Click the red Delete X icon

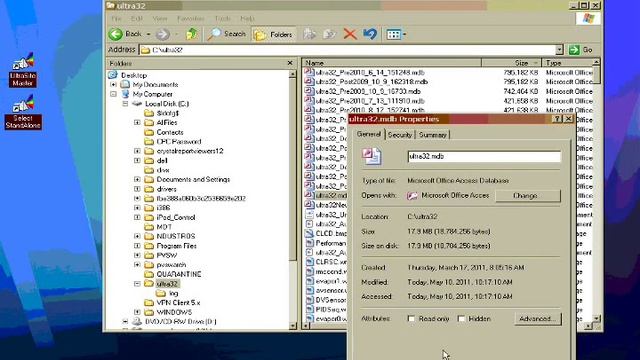350,34
